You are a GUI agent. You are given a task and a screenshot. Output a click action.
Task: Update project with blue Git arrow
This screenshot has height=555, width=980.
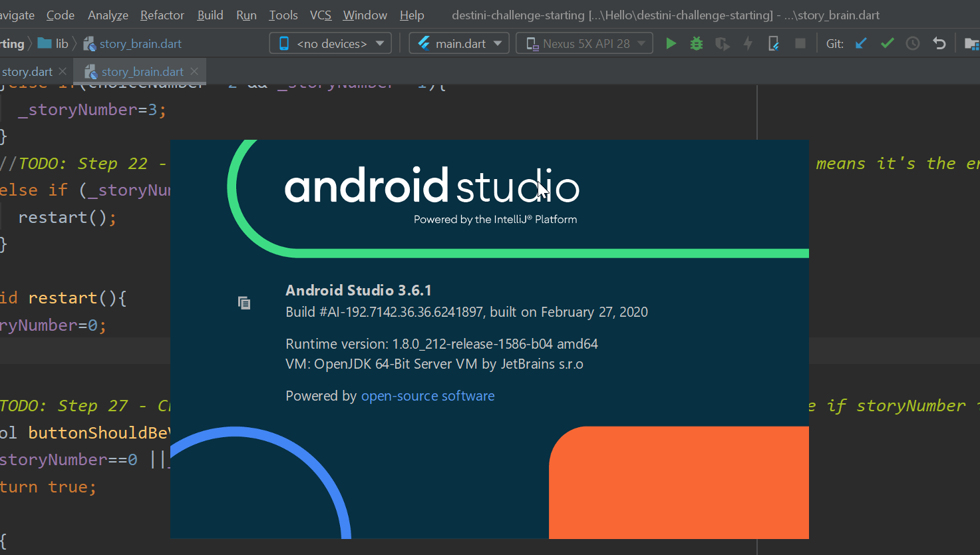(861, 44)
